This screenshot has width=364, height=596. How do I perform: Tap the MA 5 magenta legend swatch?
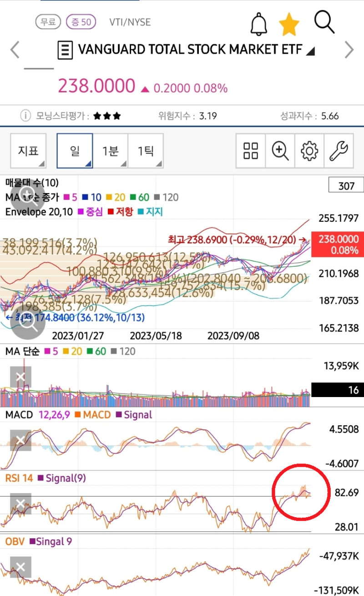tap(66, 198)
